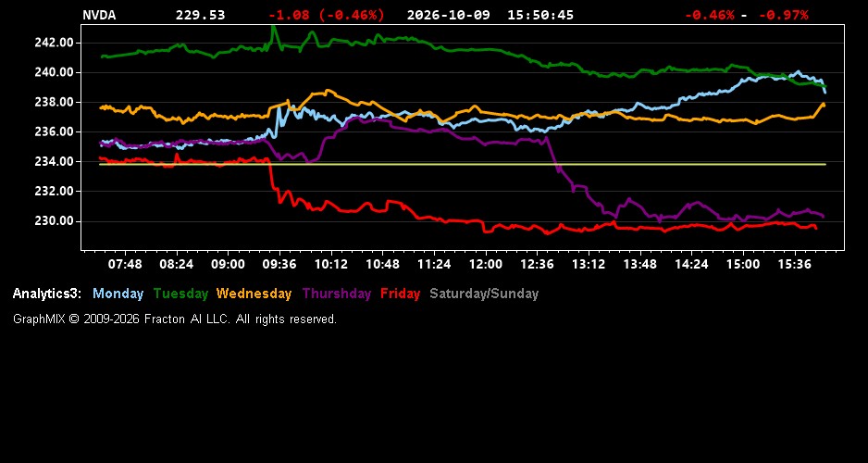Click the GraphMIX copyright notice
This screenshot has width=868, height=463.
pos(175,319)
